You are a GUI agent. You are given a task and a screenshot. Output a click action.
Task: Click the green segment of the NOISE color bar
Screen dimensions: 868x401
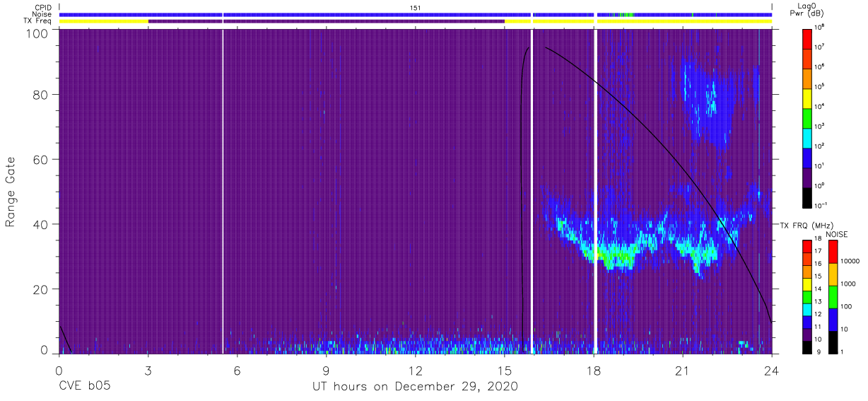tap(833, 296)
